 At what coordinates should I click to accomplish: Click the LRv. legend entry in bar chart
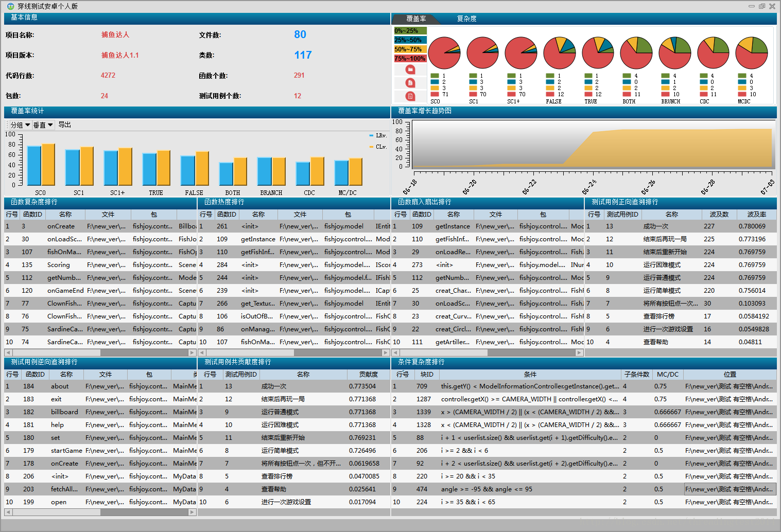378,135
